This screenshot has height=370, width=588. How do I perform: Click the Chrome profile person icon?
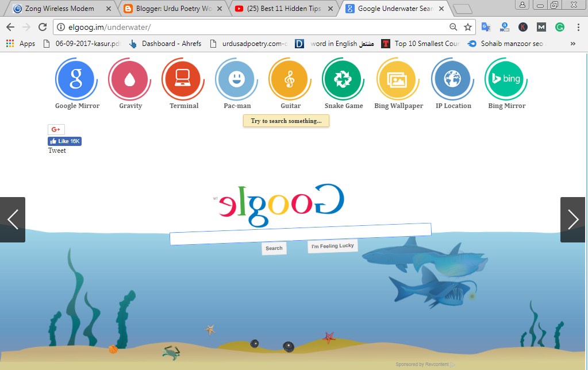[522, 5]
